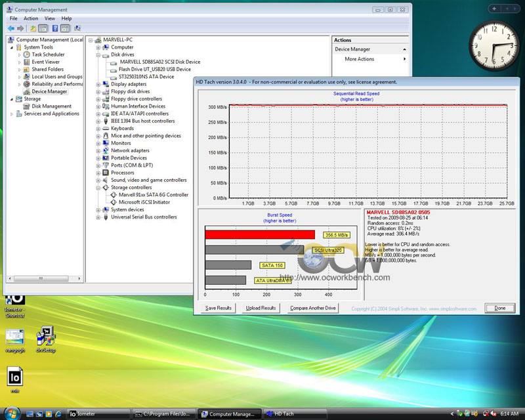Click the muted volume tray icon
525x420 pixels.
tap(493, 414)
